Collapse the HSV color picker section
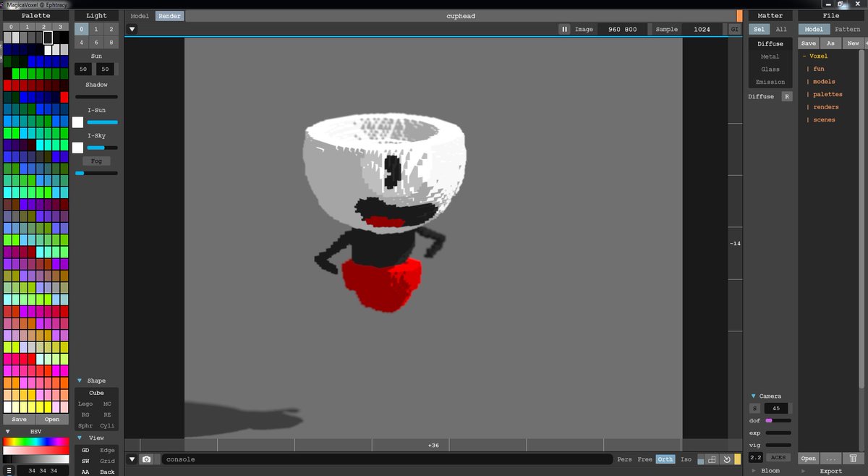This screenshot has width=868, height=476. coord(7,431)
